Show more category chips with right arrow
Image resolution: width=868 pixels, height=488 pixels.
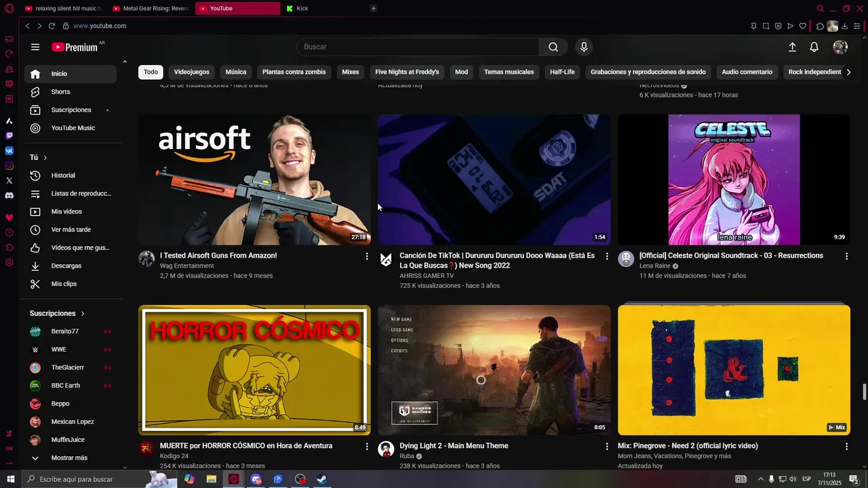pos(848,72)
